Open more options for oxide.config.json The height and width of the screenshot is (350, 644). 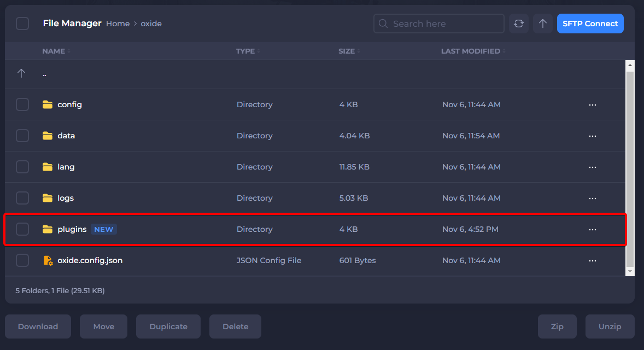pyautogui.click(x=592, y=260)
